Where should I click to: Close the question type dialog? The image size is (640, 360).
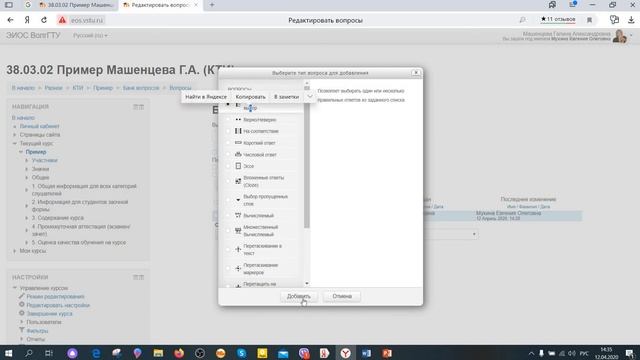point(416,73)
